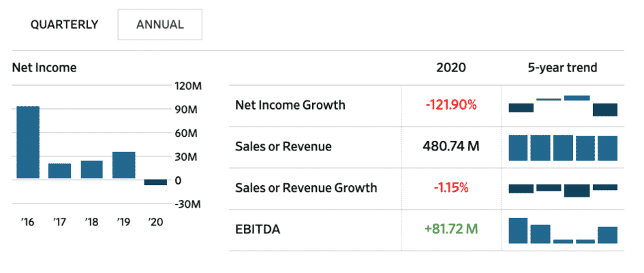This screenshot has height=273, width=644.
Task: Click the 480.74 M revenue value
Action: pyautogui.click(x=451, y=146)
